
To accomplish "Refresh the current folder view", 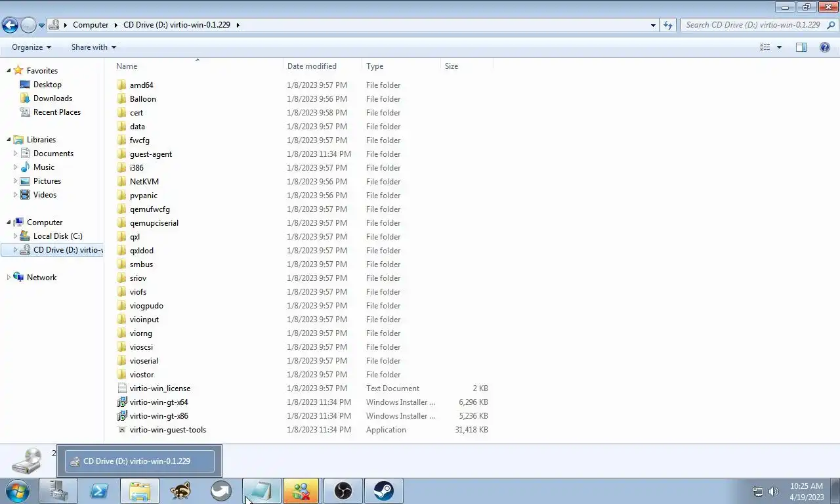I will pos(668,25).
